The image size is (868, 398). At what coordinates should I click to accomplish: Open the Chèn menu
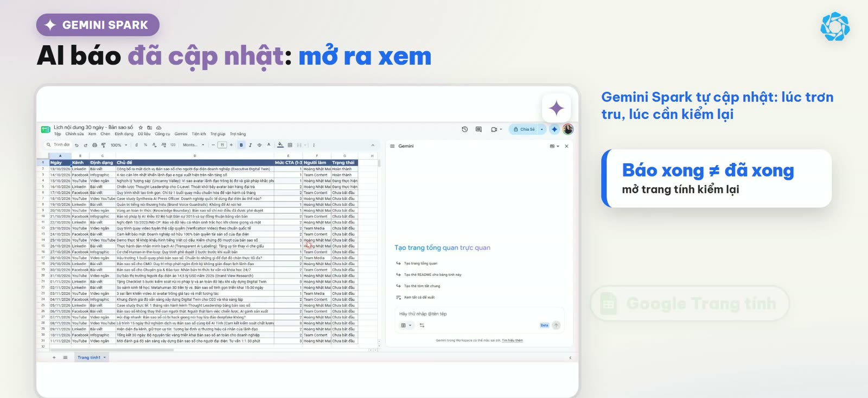click(105, 134)
